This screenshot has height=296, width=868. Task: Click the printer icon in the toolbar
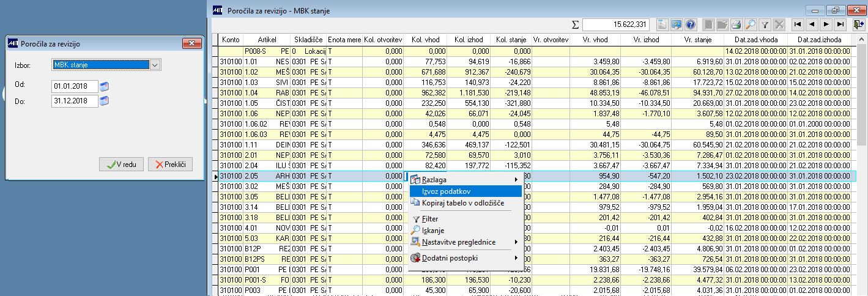[x=736, y=24]
